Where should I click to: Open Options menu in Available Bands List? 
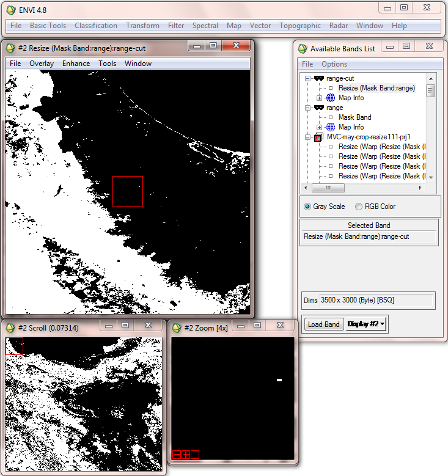(334, 64)
